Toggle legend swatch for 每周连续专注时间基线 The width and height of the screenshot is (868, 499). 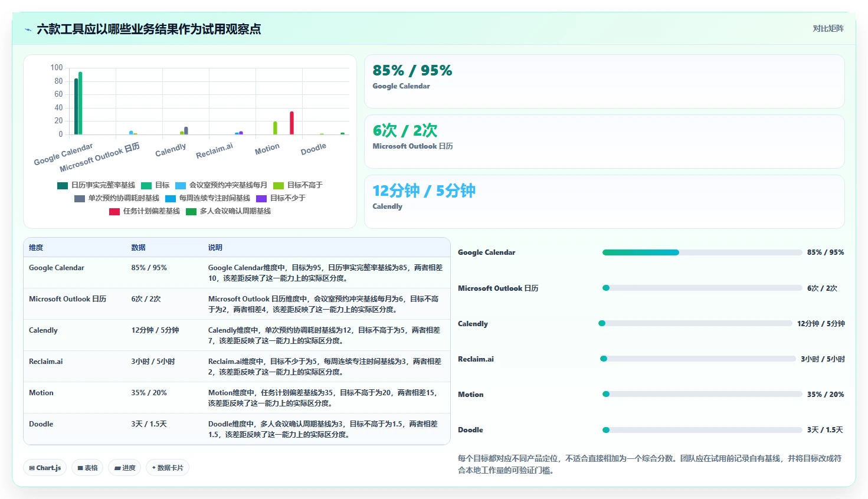pos(171,198)
